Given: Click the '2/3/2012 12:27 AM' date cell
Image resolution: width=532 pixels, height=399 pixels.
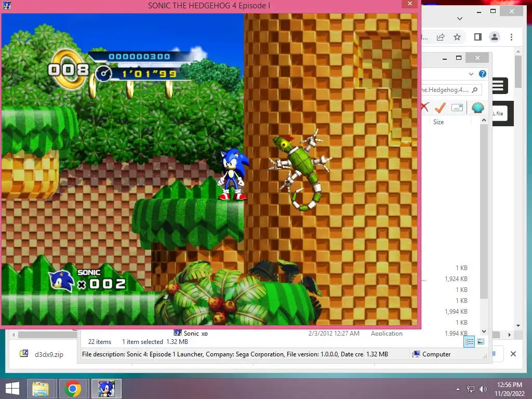Looking at the screenshot, I should (x=334, y=333).
